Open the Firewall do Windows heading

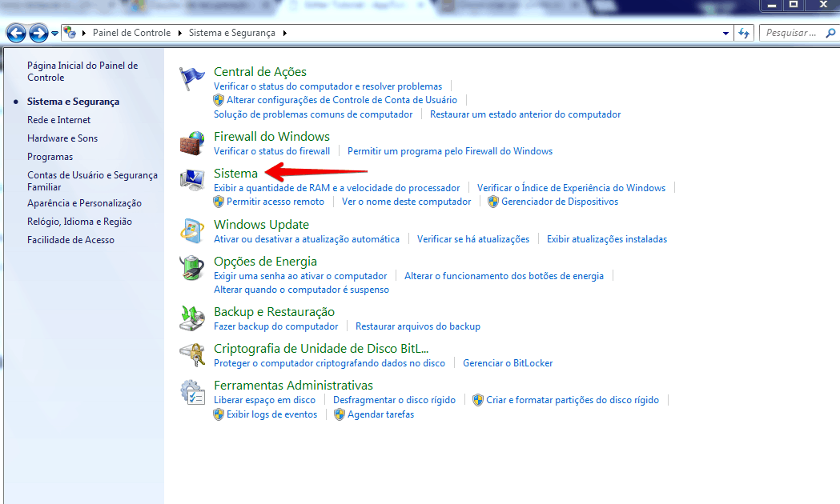coord(271,137)
